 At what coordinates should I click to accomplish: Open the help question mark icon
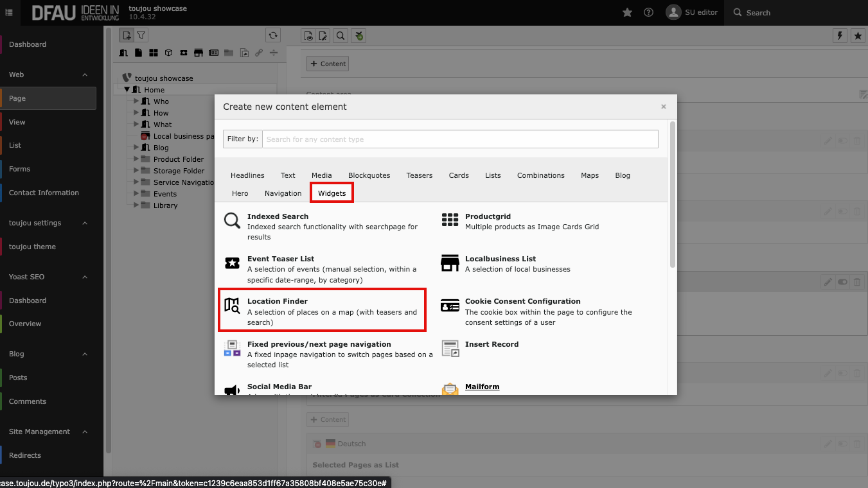tap(648, 13)
